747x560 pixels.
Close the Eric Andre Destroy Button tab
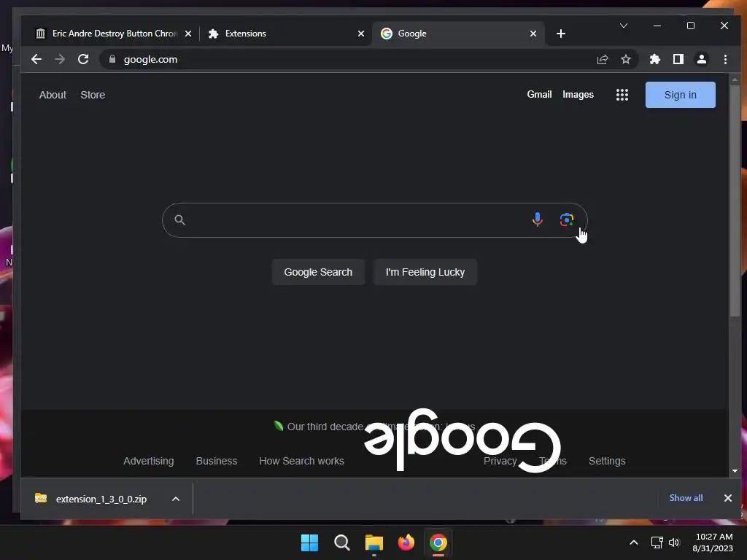[x=188, y=34]
